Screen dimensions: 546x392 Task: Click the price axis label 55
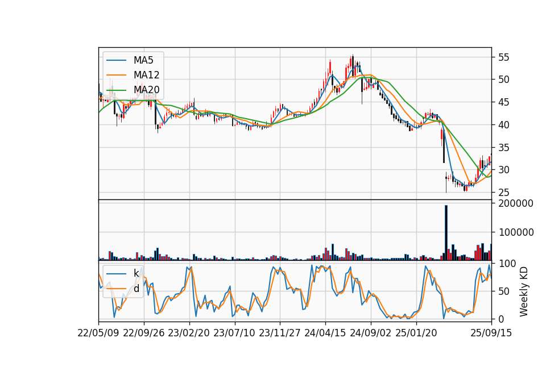coord(503,57)
